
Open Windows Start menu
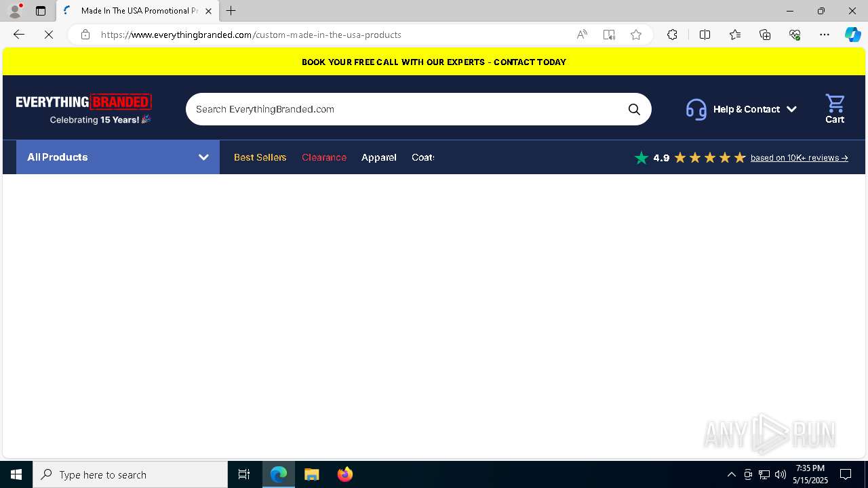coord(16,474)
